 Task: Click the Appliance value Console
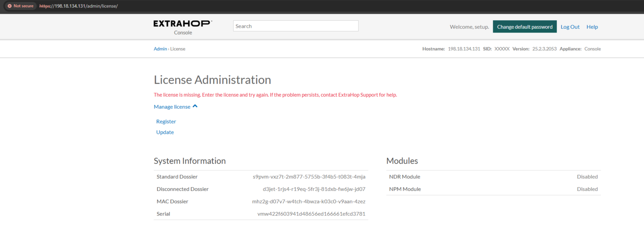point(592,49)
